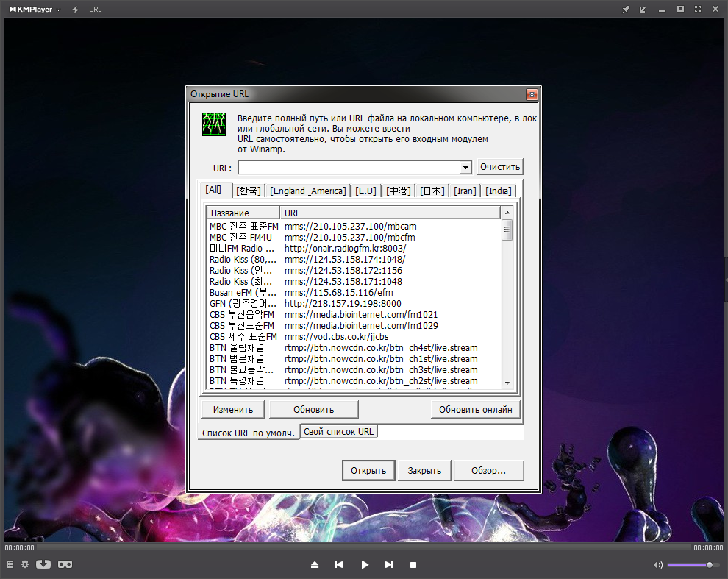The image size is (728, 579).
Task: Switch to Список URL по умолч. tab
Action: point(249,433)
